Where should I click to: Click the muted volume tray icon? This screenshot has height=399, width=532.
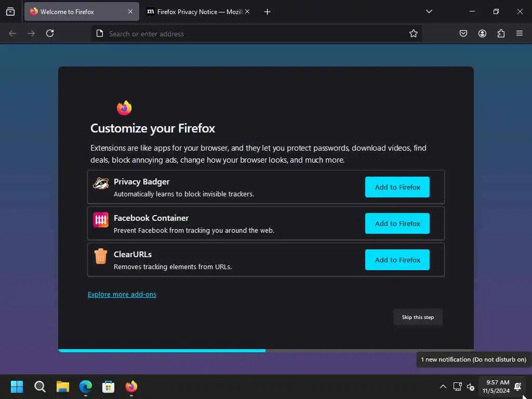[471, 387]
